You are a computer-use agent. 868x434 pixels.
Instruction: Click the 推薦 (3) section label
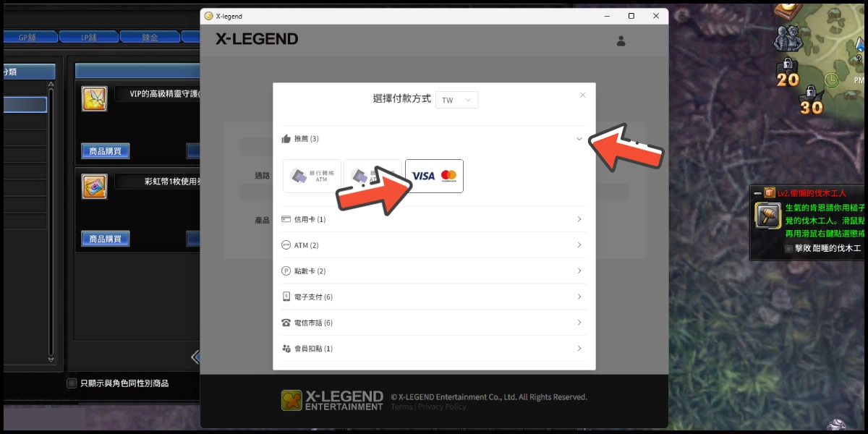(x=307, y=139)
